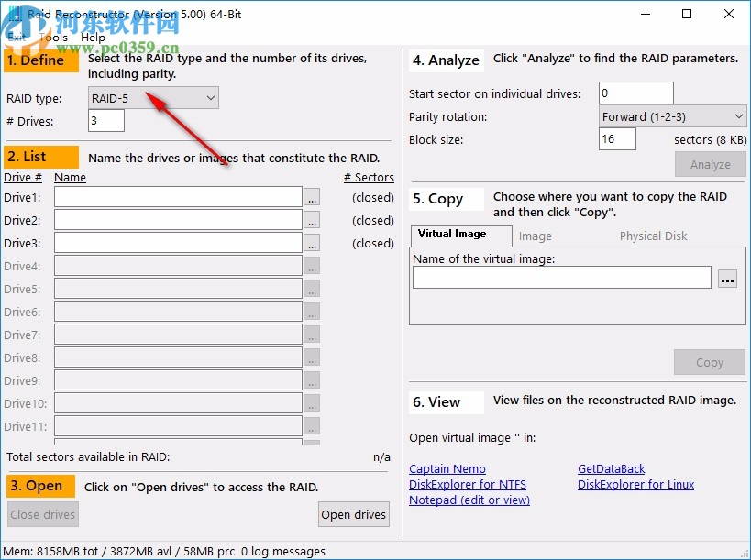The width and height of the screenshot is (751, 560).
Task: Click disabled browse button for Drive7
Action: [x=312, y=335]
